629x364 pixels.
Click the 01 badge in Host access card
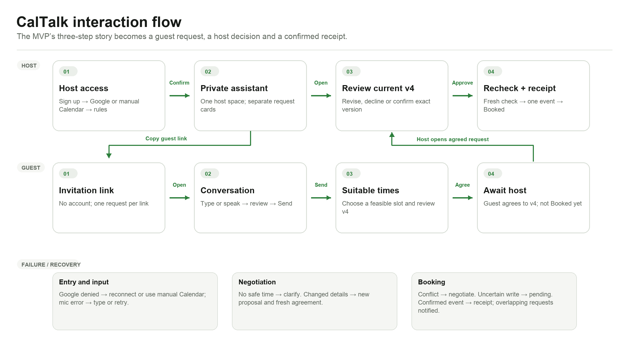pyautogui.click(x=68, y=71)
